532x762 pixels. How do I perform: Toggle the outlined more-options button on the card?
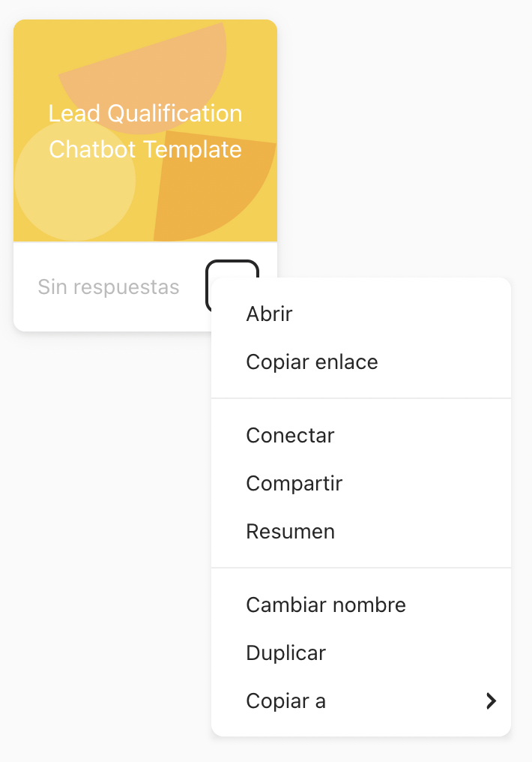point(232,270)
